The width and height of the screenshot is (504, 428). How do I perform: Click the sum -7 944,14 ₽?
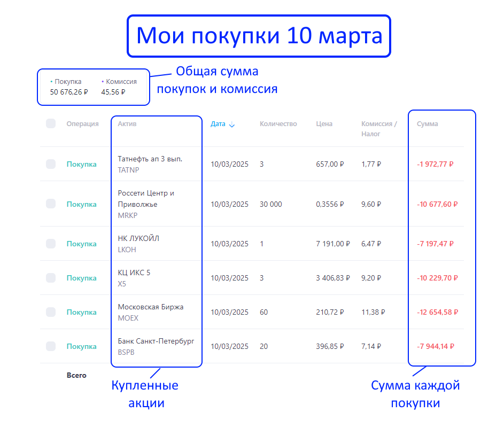click(x=436, y=346)
